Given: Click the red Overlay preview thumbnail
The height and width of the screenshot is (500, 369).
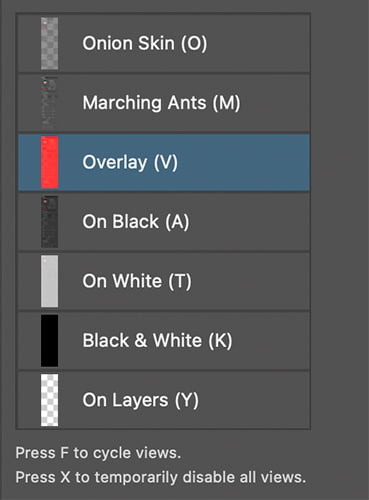Looking at the screenshot, I should coord(49,162).
